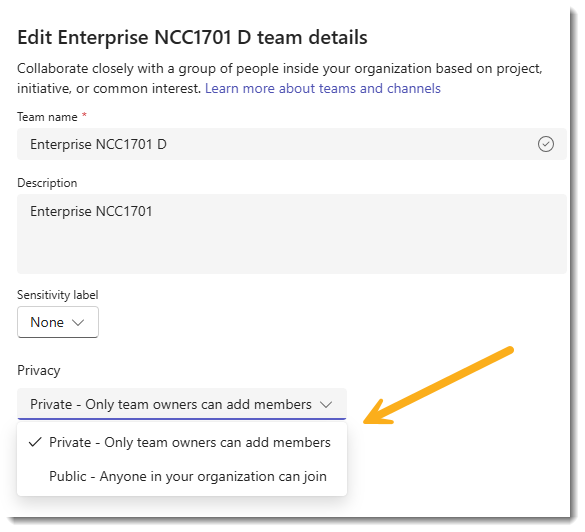This screenshot has height=532, width=585.
Task: Click the Enterprise NCC1701 text in Description box
Action: tap(92, 213)
